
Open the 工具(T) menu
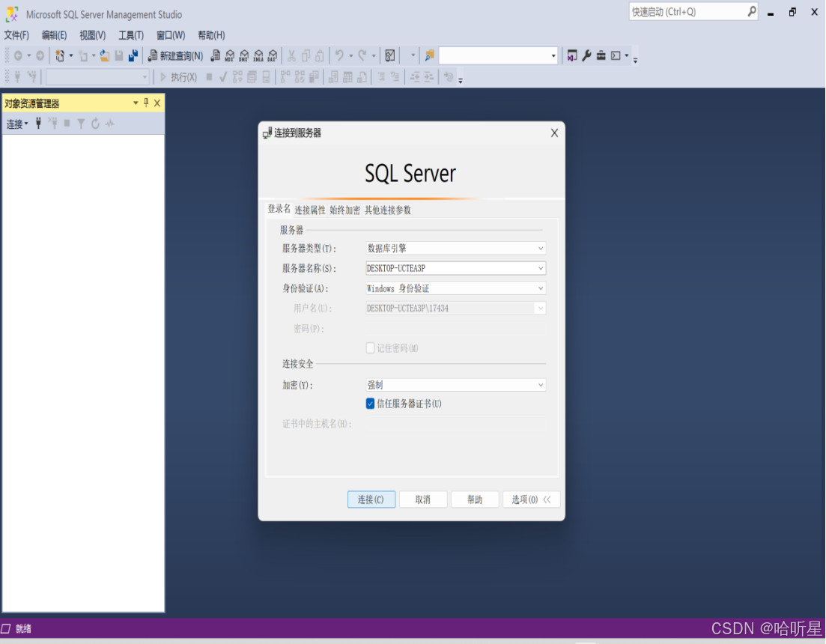131,35
